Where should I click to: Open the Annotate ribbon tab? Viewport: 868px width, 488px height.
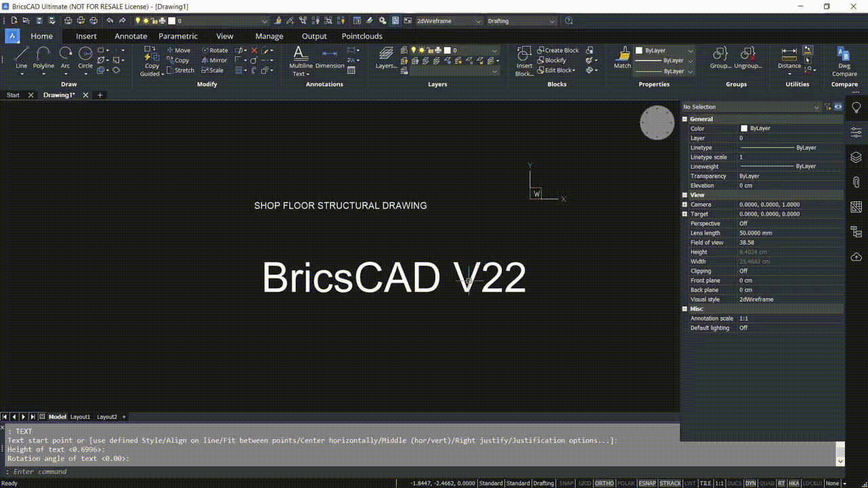point(131,36)
